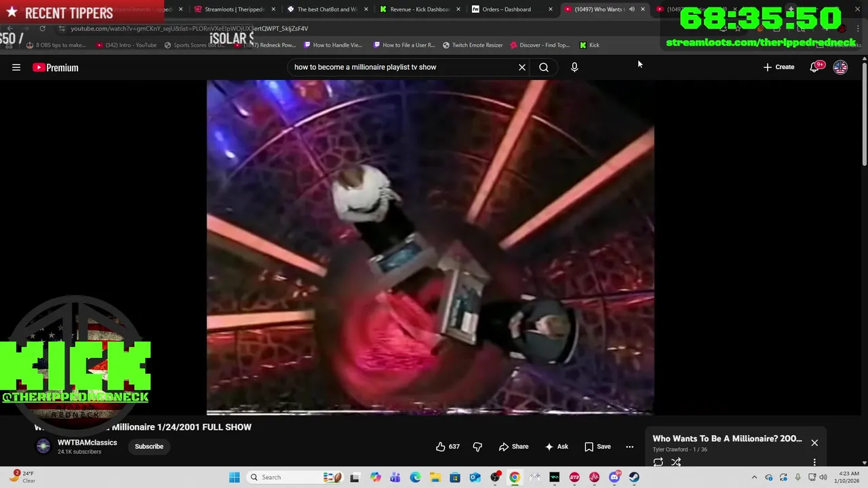The width and height of the screenshot is (868, 488).
Task: Open the How to Handle Vie... bookmark
Action: click(333, 45)
